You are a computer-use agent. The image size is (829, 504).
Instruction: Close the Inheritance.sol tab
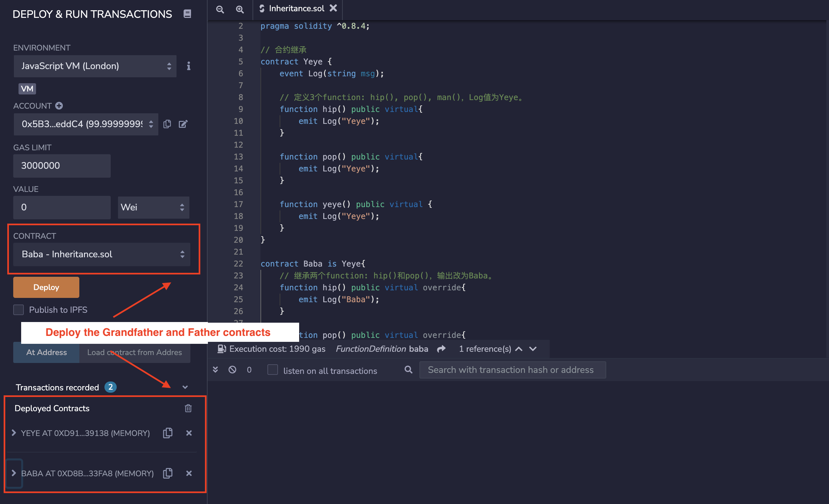pos(333,8)
